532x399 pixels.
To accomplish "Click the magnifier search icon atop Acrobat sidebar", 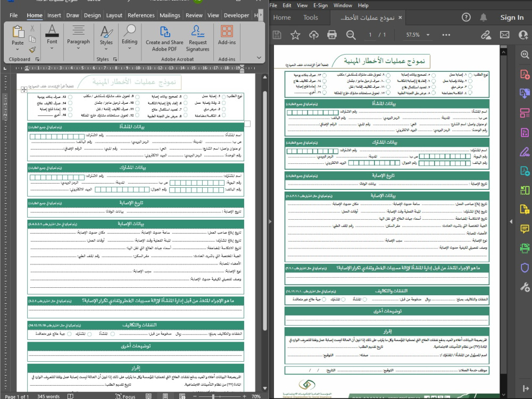I will click(x=525, y=55).
